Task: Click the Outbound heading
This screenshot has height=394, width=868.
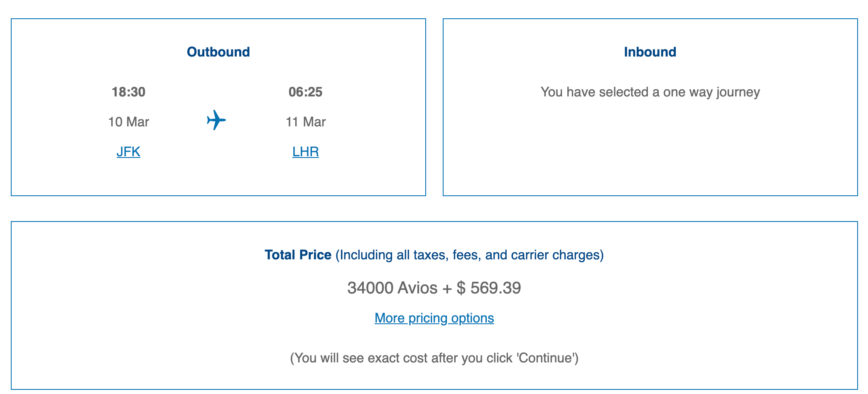Action: coord(218,52)
